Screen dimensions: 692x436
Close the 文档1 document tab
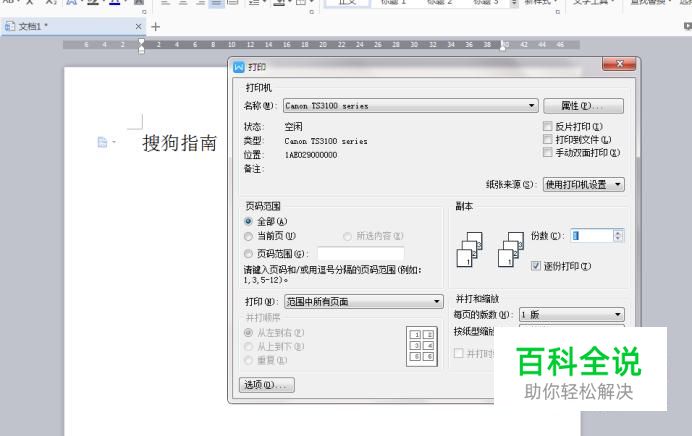click(x=138, y=26)
